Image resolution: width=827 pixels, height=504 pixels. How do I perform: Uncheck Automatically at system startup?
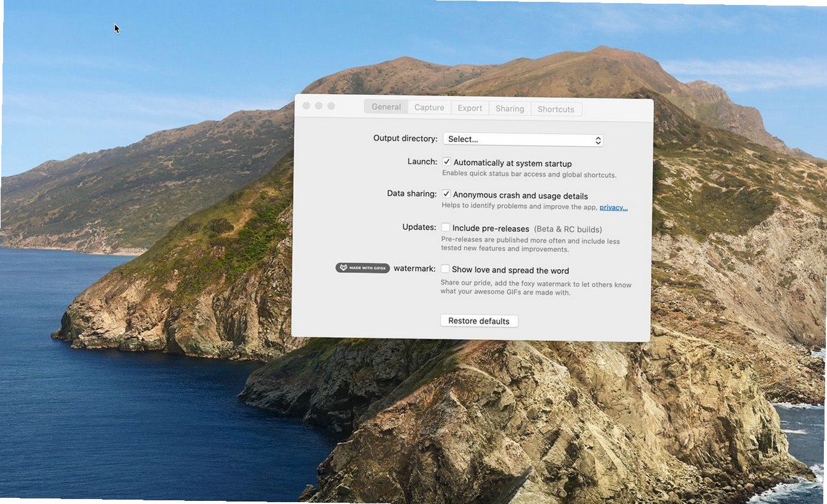click(447, 162)
